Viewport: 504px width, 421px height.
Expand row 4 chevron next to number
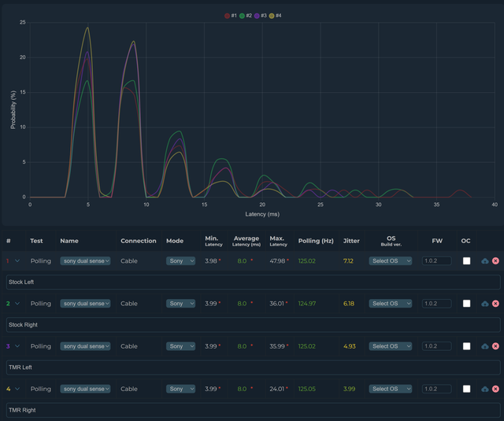click(17, 389)
